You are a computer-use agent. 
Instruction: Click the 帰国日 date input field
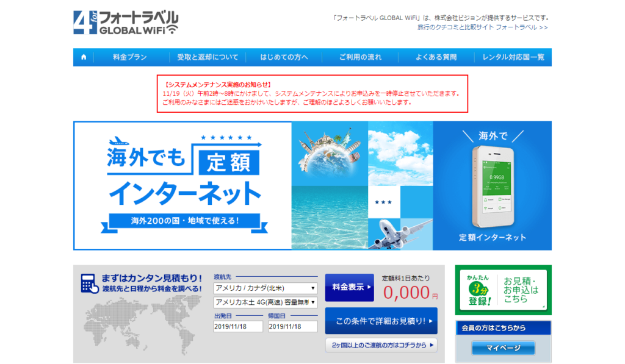[292, 327]
